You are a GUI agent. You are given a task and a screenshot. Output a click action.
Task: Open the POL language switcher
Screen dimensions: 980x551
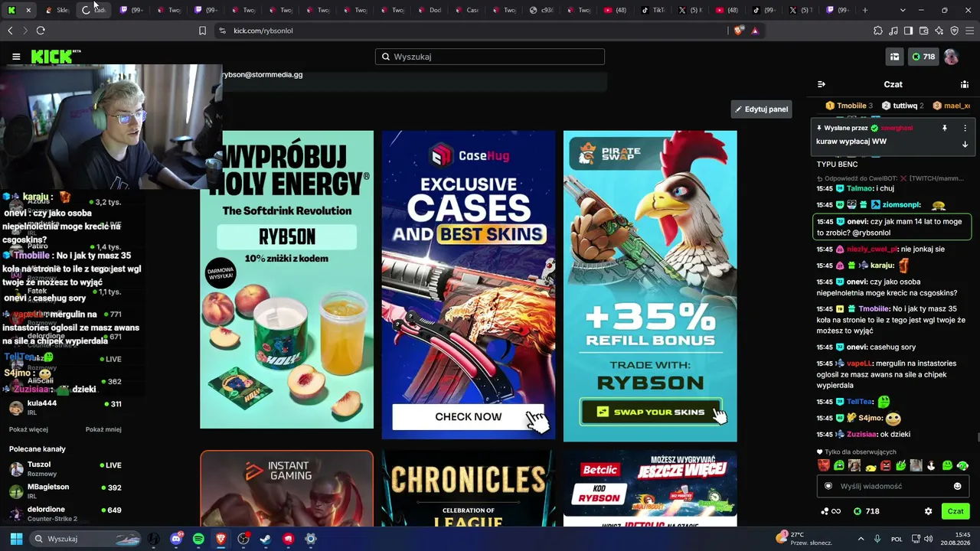tap(897, 539)
